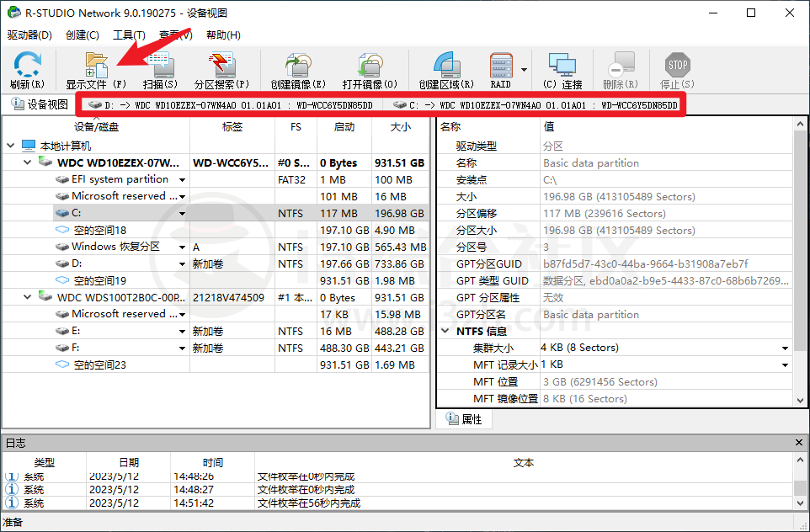Switch to the C: drive tab
810x532 pixels.
pos(536,105)
